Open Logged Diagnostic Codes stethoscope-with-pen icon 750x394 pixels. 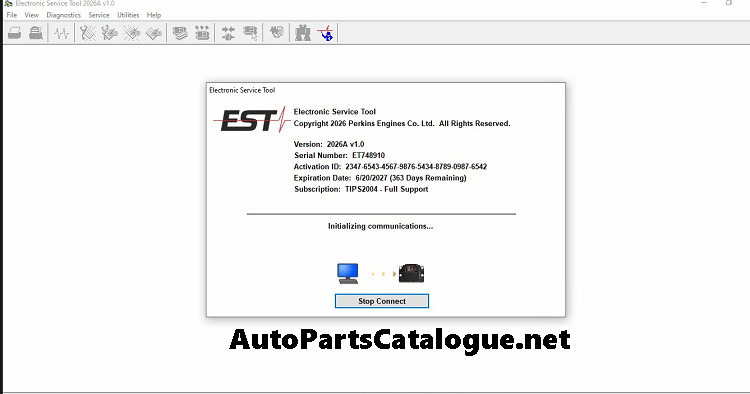point(110,33)
